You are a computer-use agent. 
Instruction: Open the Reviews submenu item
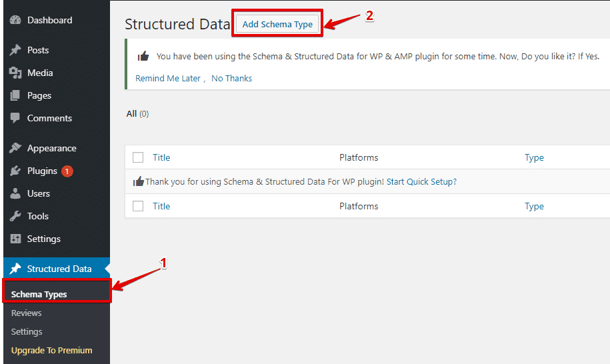pos(27,313)
